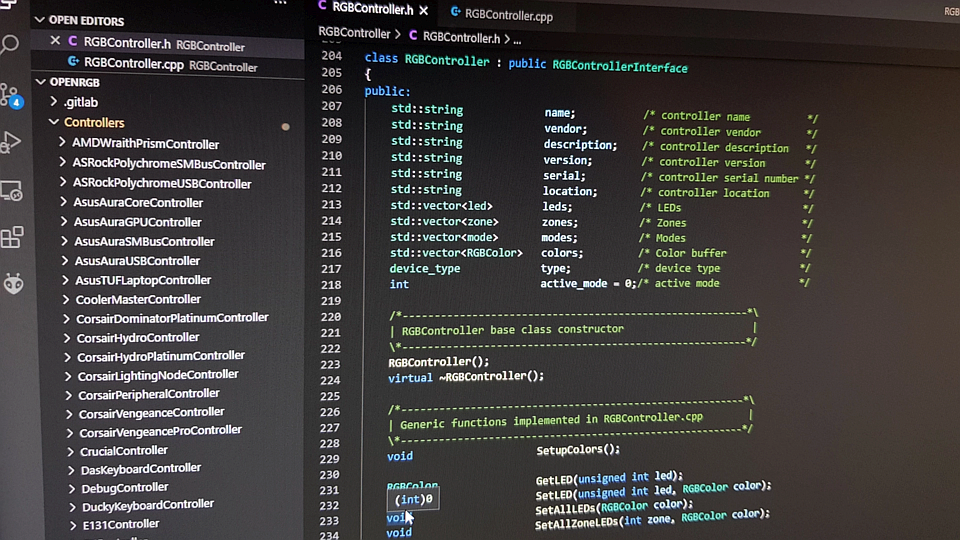Viewport: 960px width, 540px height.
Task: Open the Search view in activity bar
Action: 10,45
